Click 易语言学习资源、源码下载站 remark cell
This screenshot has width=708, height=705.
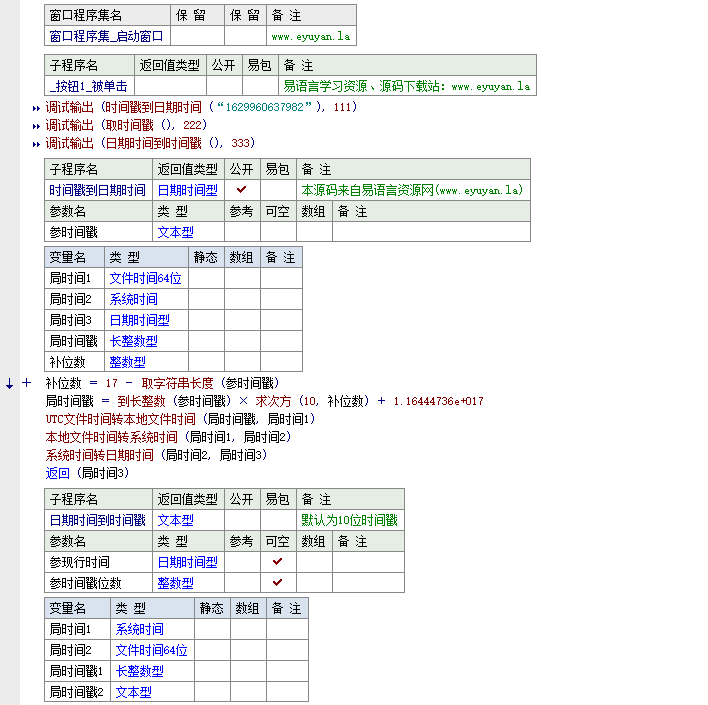coord(407,86)
